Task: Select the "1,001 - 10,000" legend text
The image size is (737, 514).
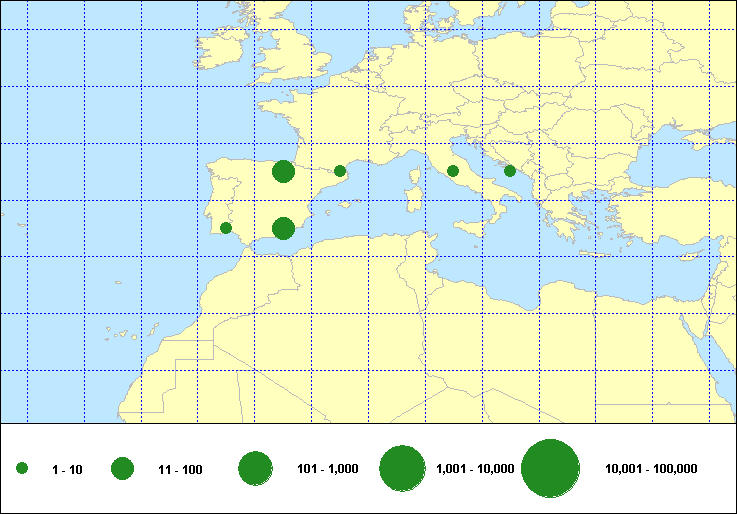Action: click(475, 469)
